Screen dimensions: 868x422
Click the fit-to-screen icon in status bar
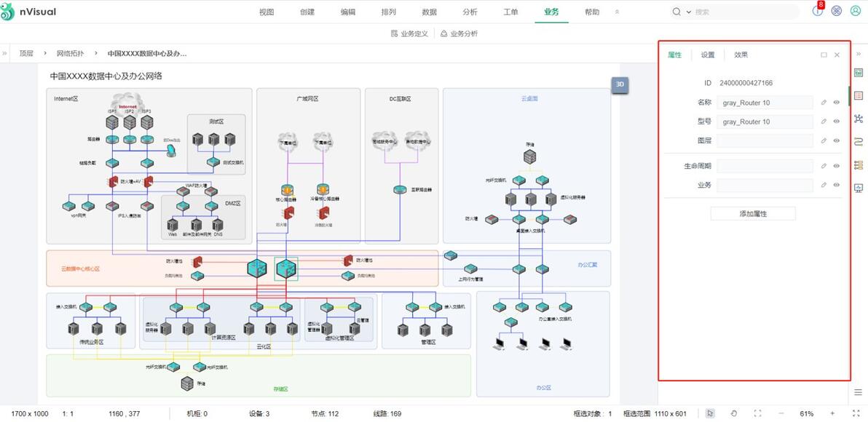(x=756, y=413)
